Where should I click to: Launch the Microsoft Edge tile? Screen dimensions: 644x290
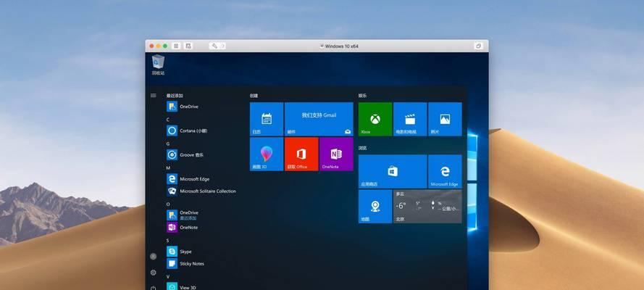(445, 172)
